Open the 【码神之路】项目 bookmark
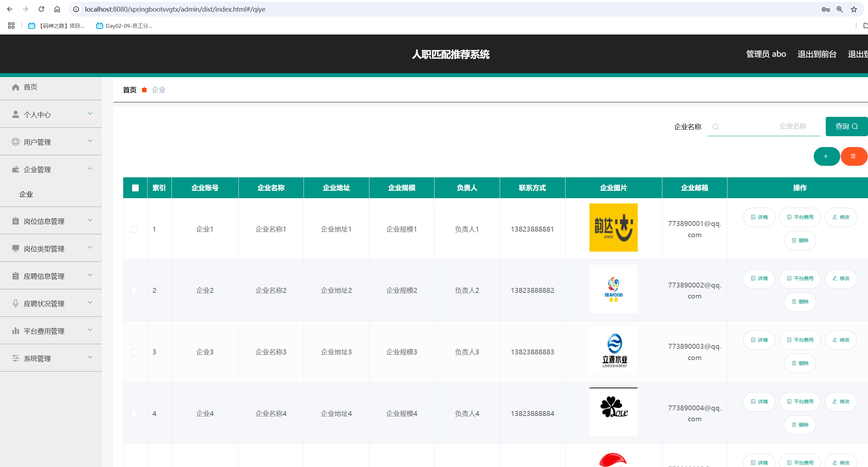 click(57, 26)
